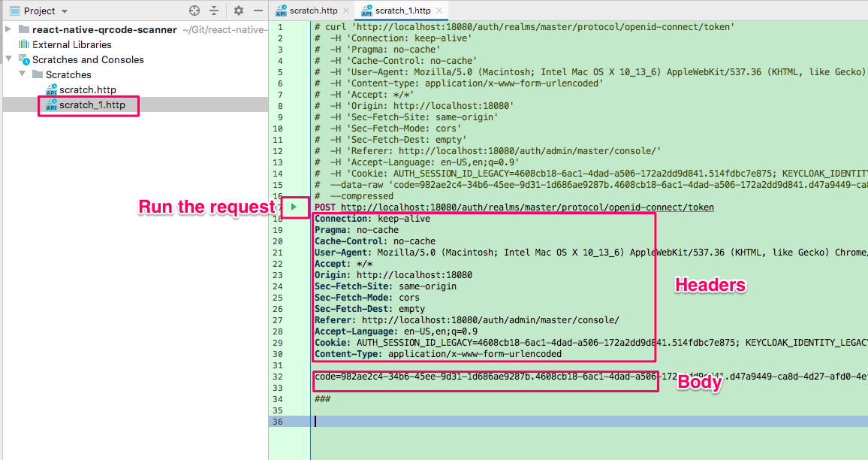Close the scratch_1.http editor tab
The width and height of the screenshot is (868, 460).
439,11
